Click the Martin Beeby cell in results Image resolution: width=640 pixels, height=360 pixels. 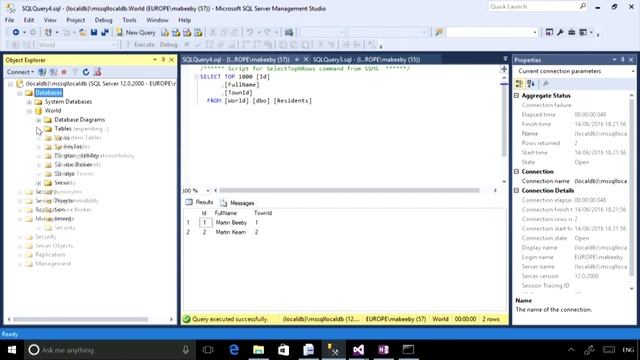pos(231,222)
